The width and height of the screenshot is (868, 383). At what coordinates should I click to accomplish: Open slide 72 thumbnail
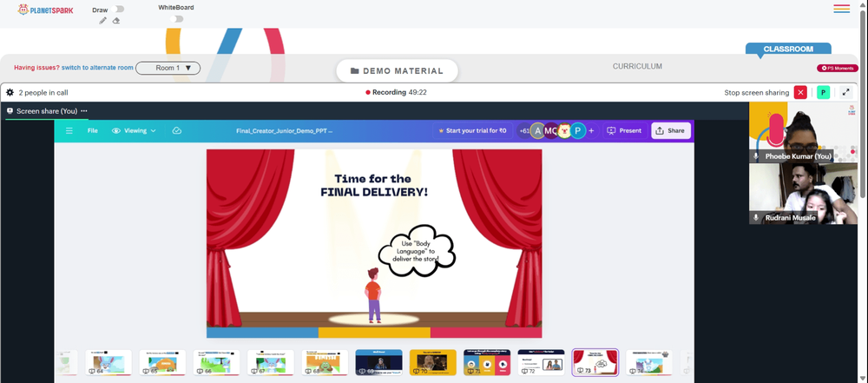[x=541, y=362]
